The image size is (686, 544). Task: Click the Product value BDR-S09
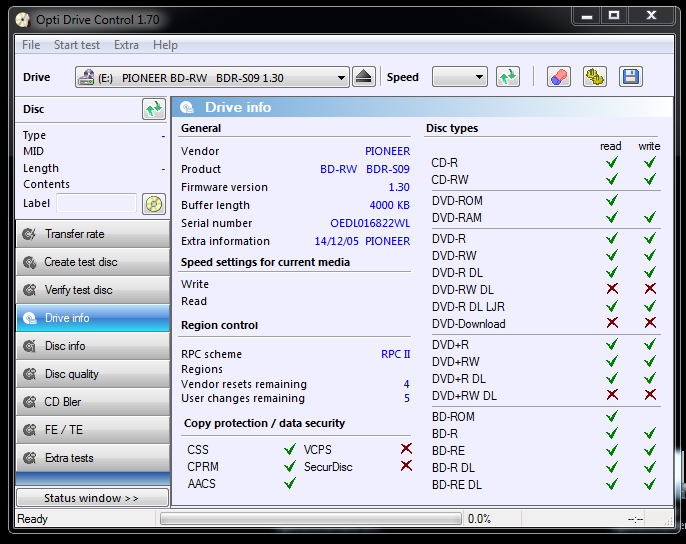pyautogui.click(x=388, y=169)
